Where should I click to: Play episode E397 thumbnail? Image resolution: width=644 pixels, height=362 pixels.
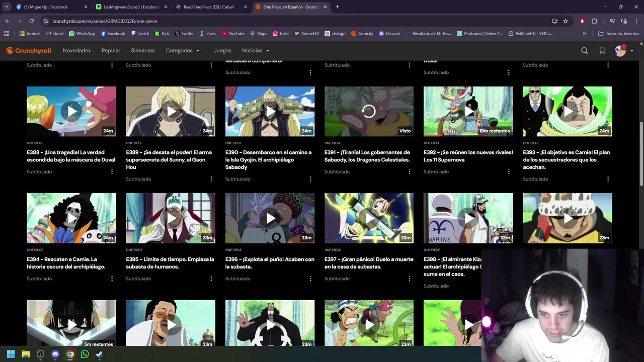(369, 218)
